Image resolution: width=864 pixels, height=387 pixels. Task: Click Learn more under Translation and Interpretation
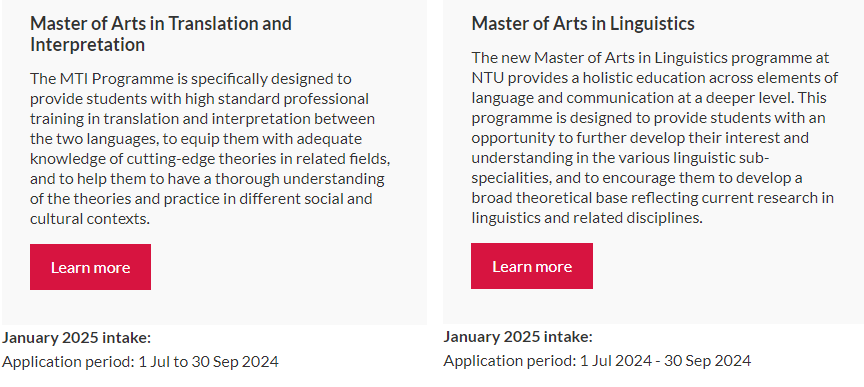click(x=90, y=267)
